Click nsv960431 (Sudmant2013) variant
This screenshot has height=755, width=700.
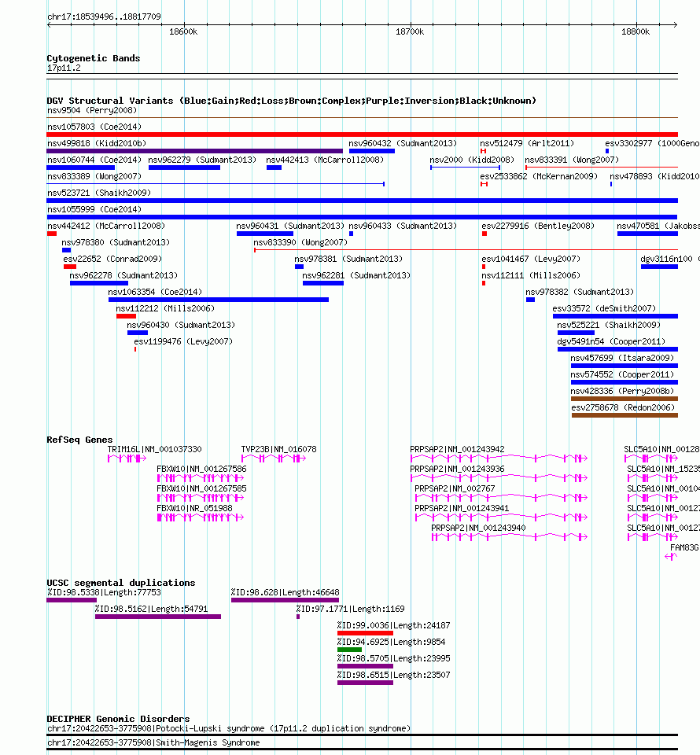[265, 234]
